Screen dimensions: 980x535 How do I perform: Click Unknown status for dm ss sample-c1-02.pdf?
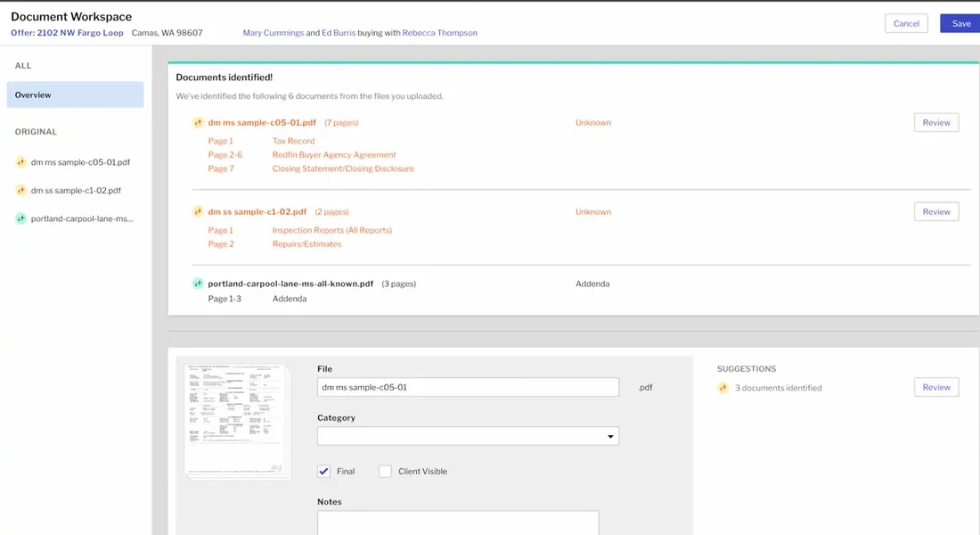593,211
